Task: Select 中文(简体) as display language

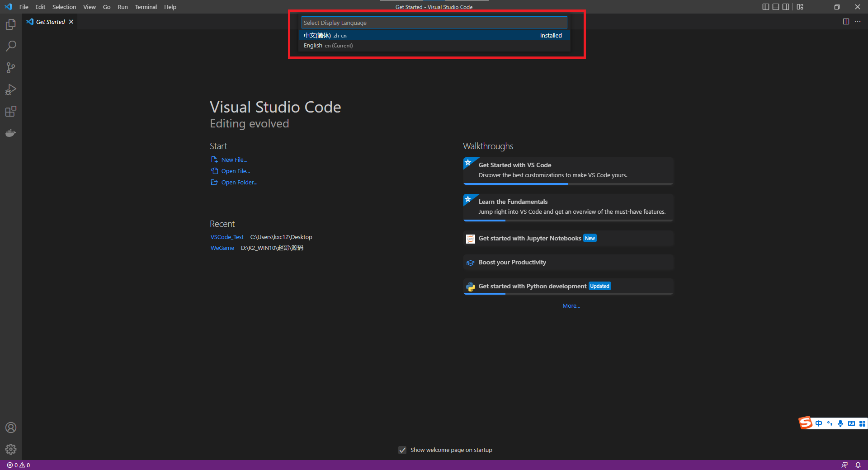Action: pos(407,35)
